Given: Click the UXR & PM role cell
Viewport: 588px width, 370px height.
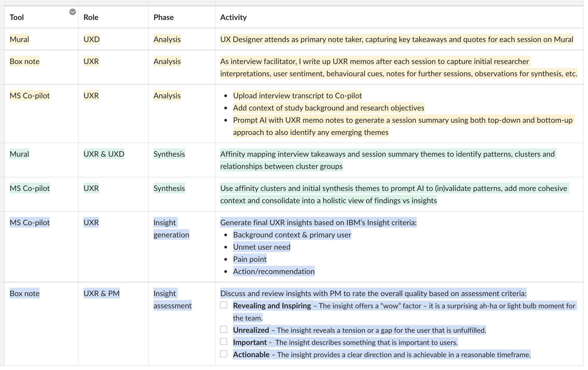Looking at the screenshot, I should click(101, 293).
